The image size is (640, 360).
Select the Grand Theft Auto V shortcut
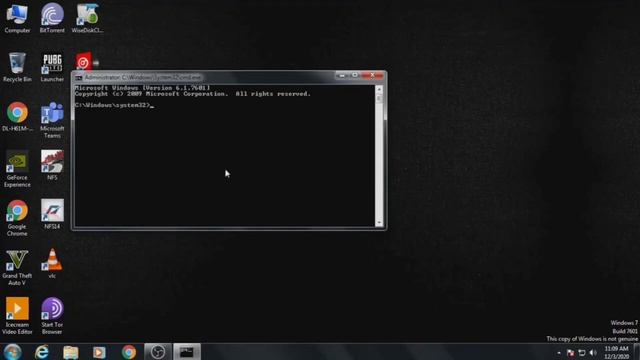click(17, 267)
